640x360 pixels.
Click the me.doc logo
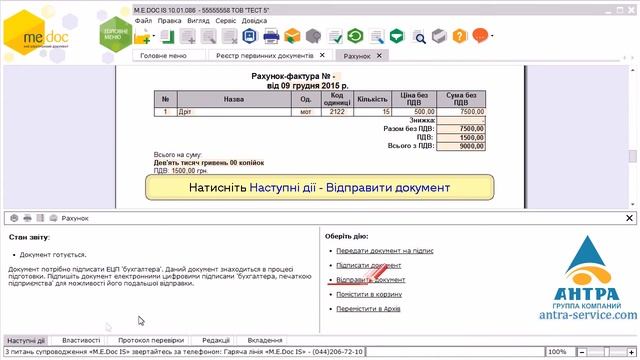click(x=37, y=33)
